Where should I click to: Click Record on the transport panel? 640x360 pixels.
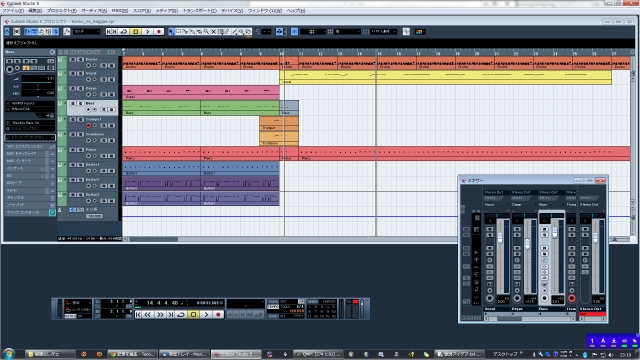click(218, 315)
